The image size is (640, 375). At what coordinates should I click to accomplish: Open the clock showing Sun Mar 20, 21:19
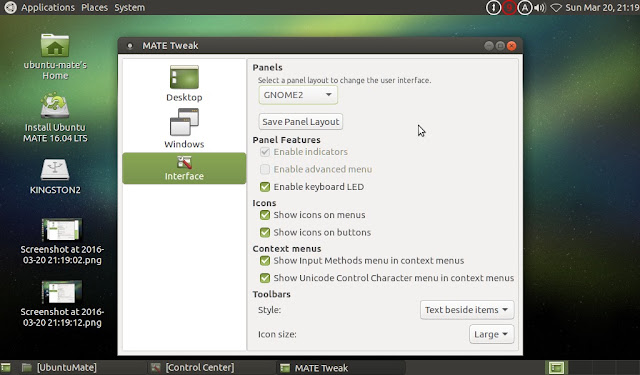point(602,7)
